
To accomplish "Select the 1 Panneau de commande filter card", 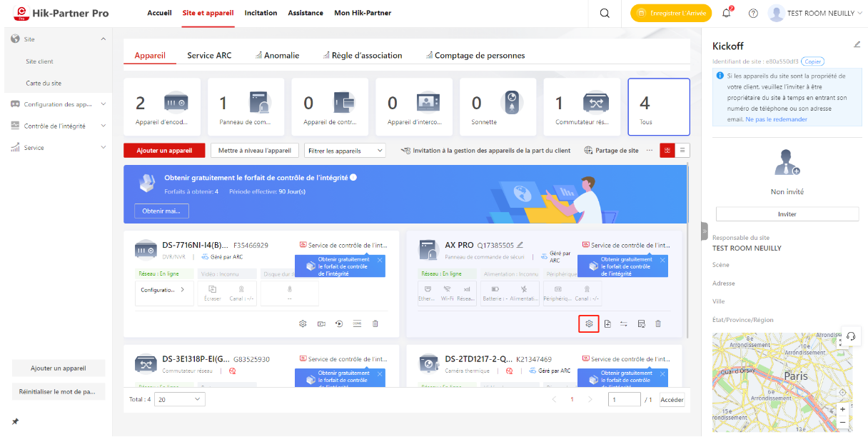I will [x=246, y=106].
